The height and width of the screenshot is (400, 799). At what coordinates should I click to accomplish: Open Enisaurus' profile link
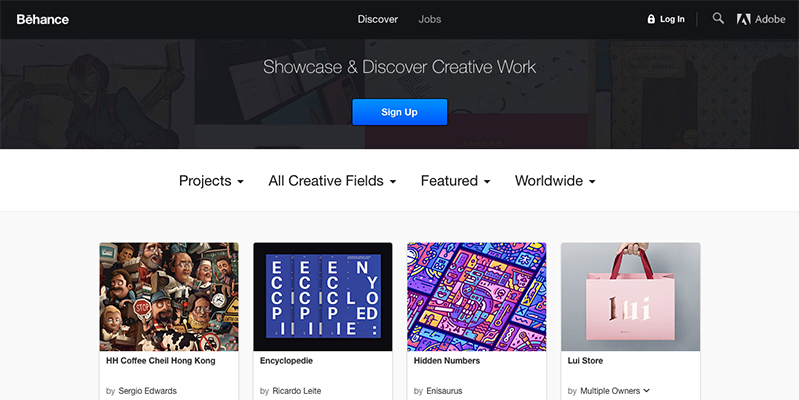click(x=444, y=391)
